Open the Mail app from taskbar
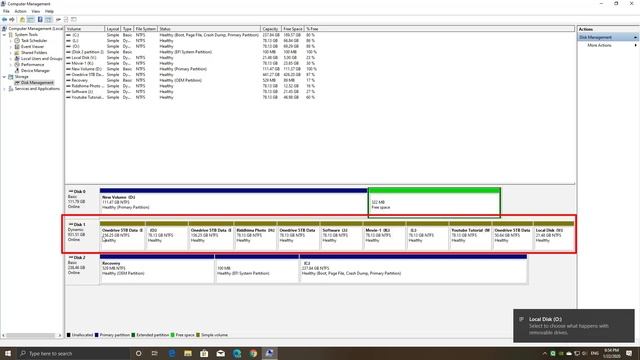 tap(221, 353)
